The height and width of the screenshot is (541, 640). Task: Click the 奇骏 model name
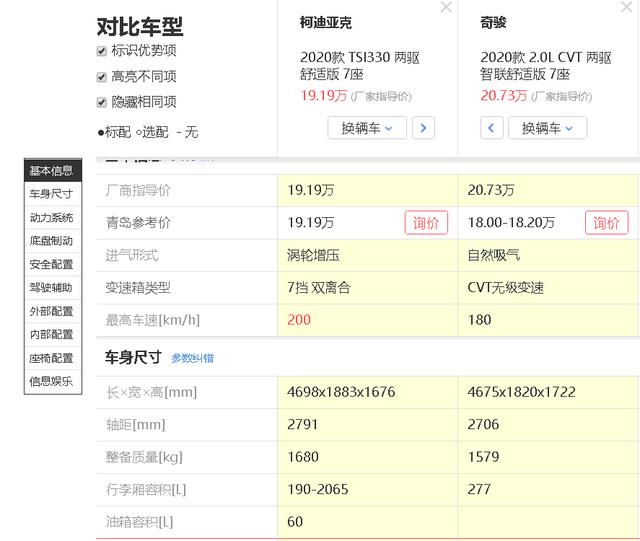coord(493,22)
